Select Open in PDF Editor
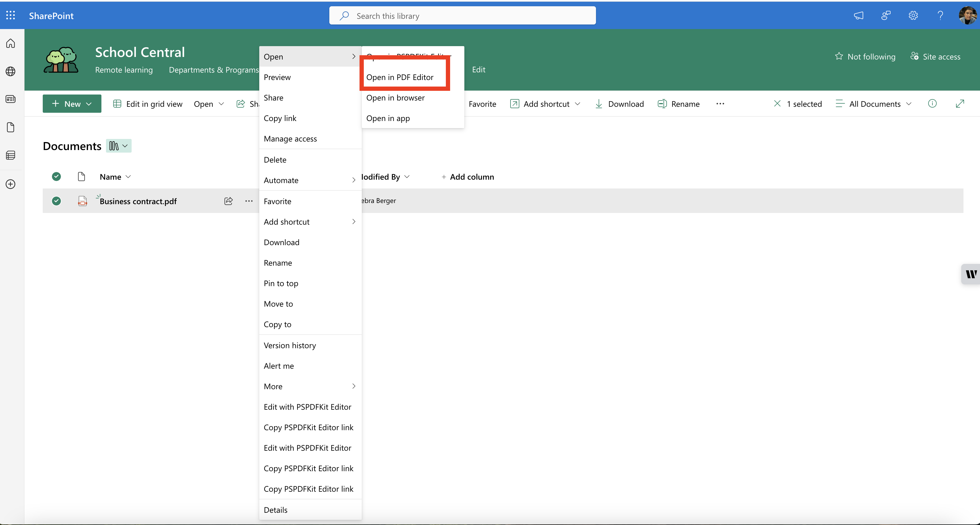The width and height of the screenshot is (980, 525). 400,77
